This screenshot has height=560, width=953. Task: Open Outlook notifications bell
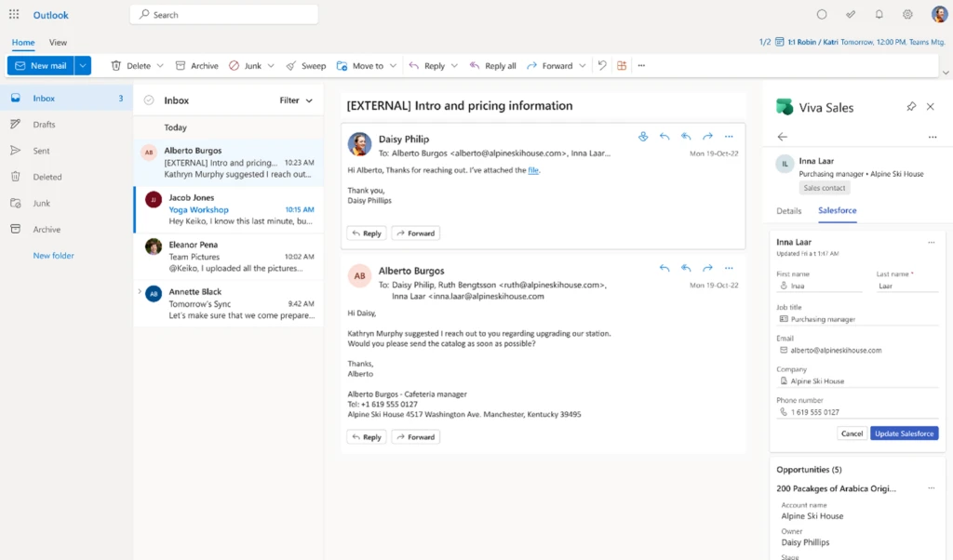coord(877,14)
